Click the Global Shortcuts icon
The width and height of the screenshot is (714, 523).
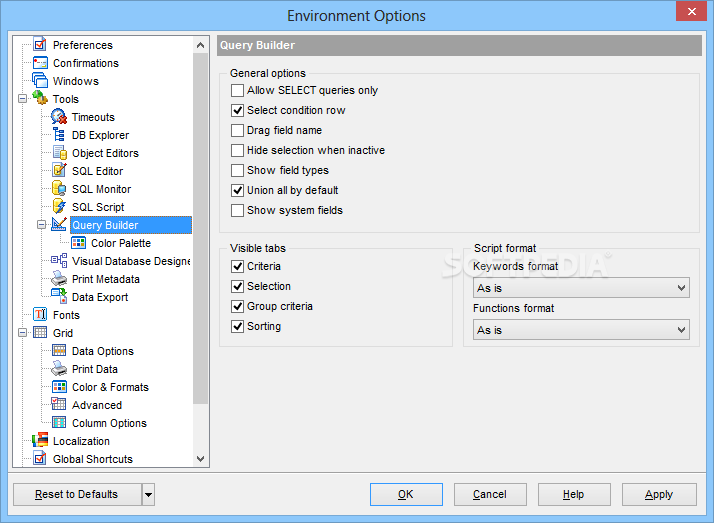[x=40, y=458]
